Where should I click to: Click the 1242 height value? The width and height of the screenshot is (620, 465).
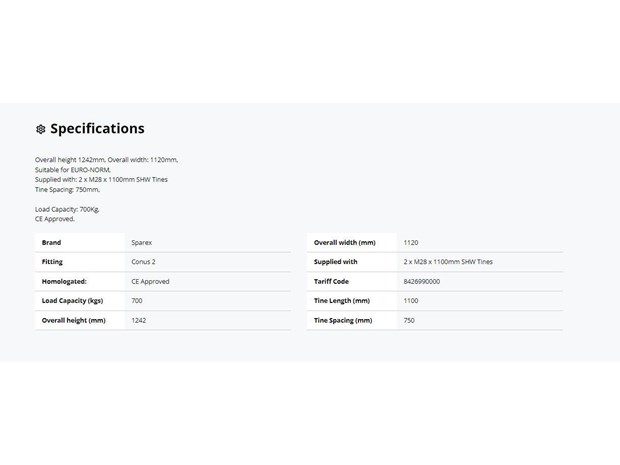[139, 320]
